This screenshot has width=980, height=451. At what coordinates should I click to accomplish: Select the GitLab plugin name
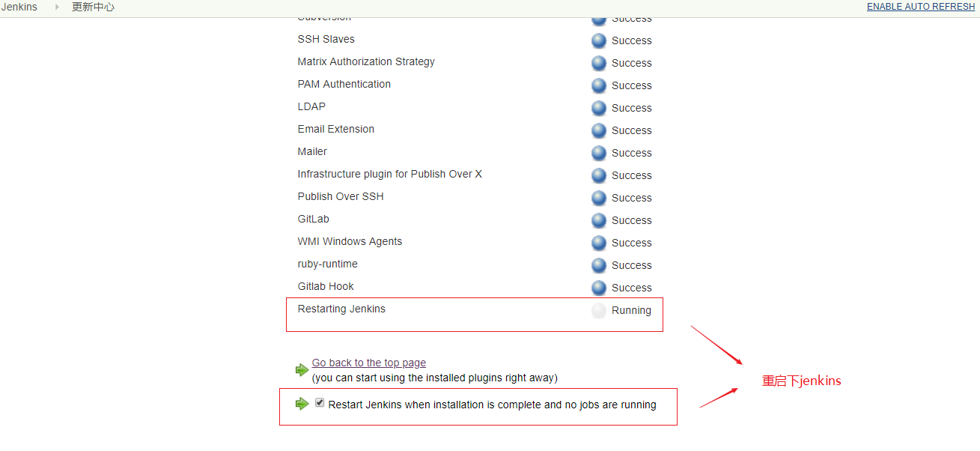pos(314,219)
